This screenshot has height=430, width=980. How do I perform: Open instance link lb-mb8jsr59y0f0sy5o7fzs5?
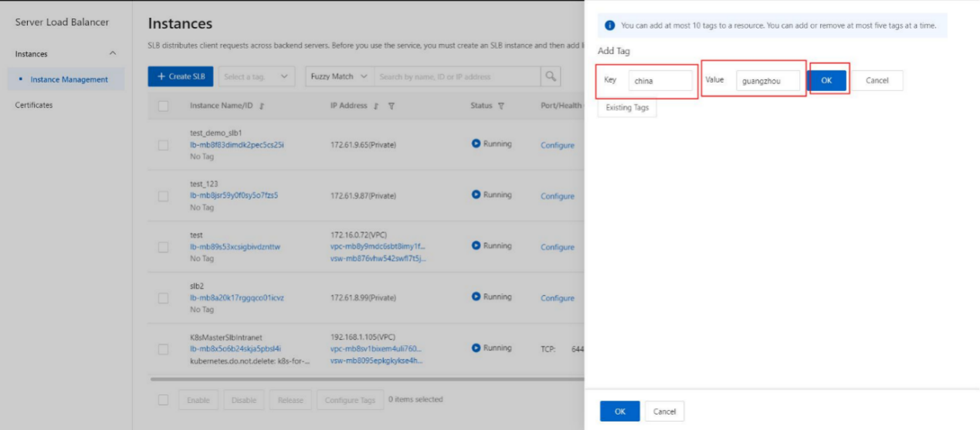[234, 195]
